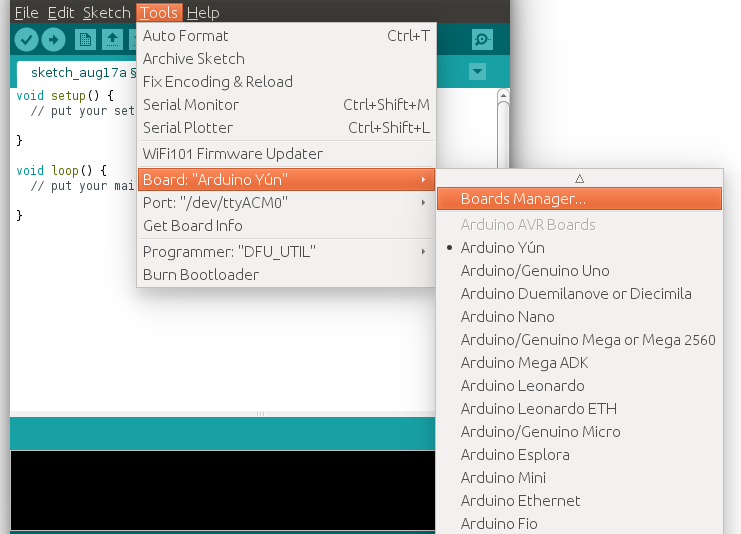
Task: Click the Open sketch up-arrow icon
Action: tap(113, 39)
